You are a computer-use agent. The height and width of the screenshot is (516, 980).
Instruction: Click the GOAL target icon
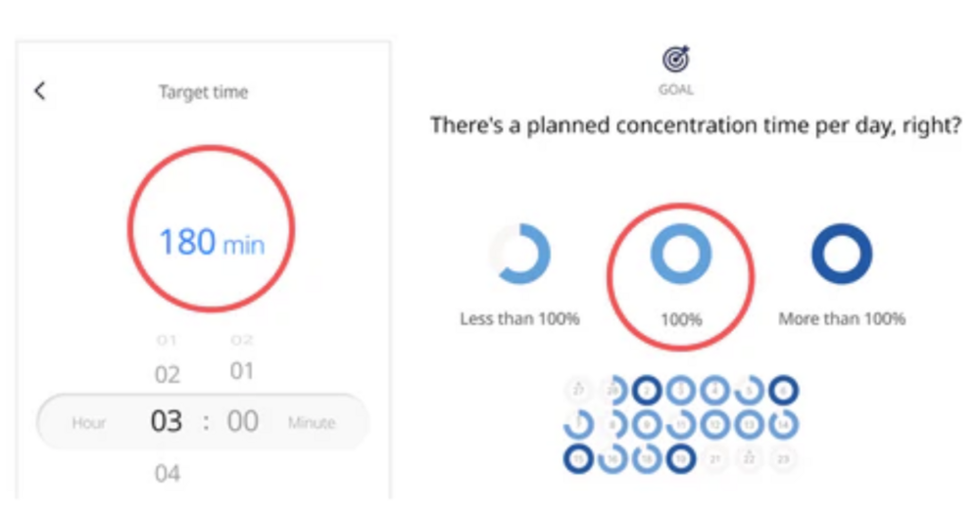click(x=675, y=60)
